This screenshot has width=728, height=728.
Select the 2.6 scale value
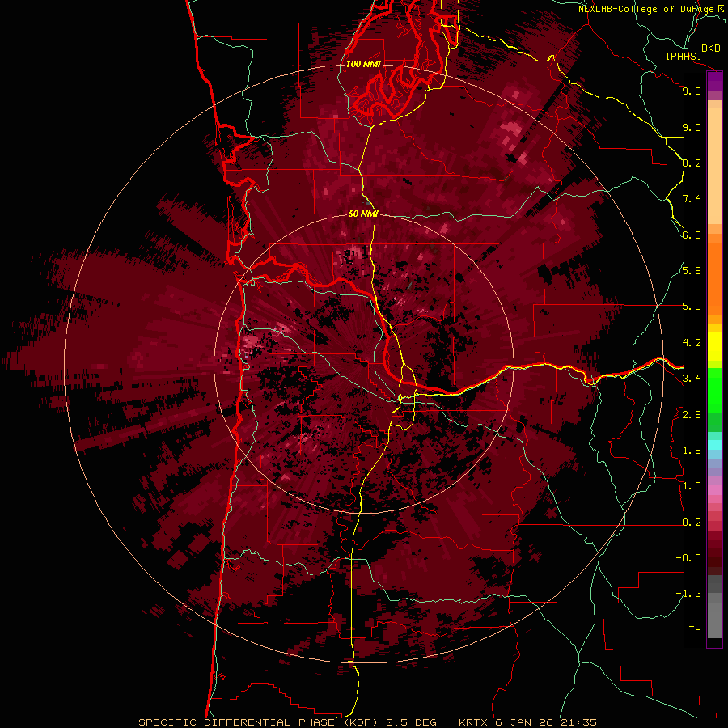692,415
